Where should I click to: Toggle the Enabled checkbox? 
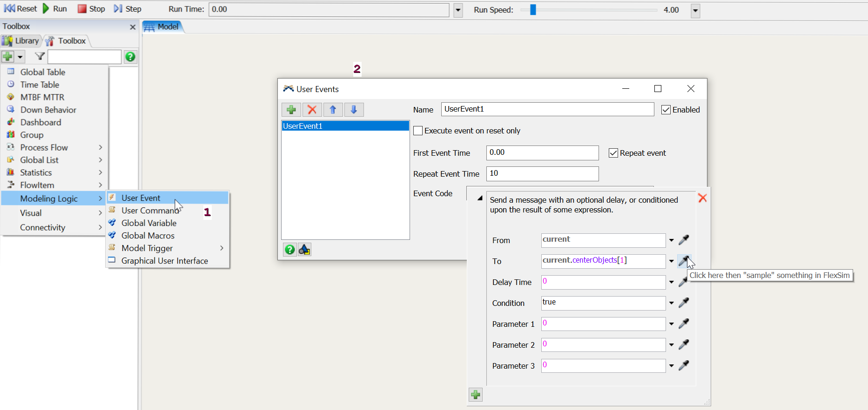coord(666,110)
